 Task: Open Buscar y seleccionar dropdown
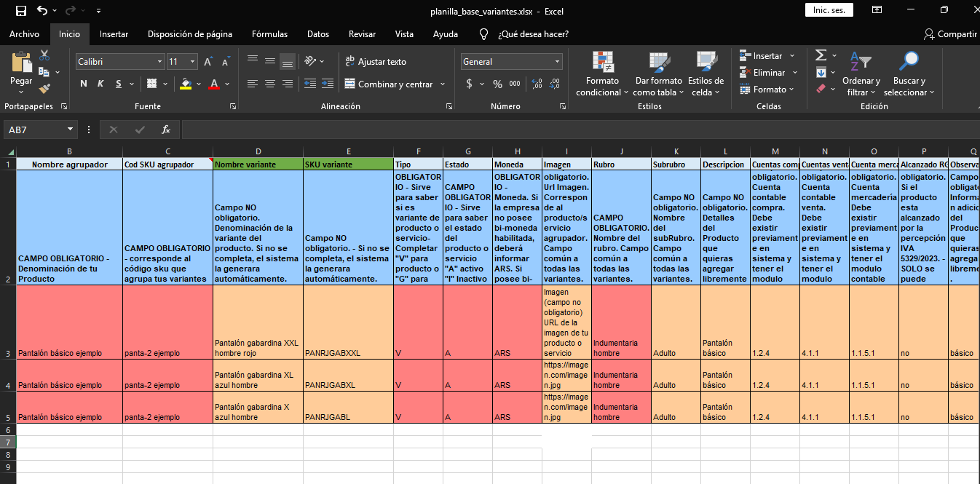[909, 74]
